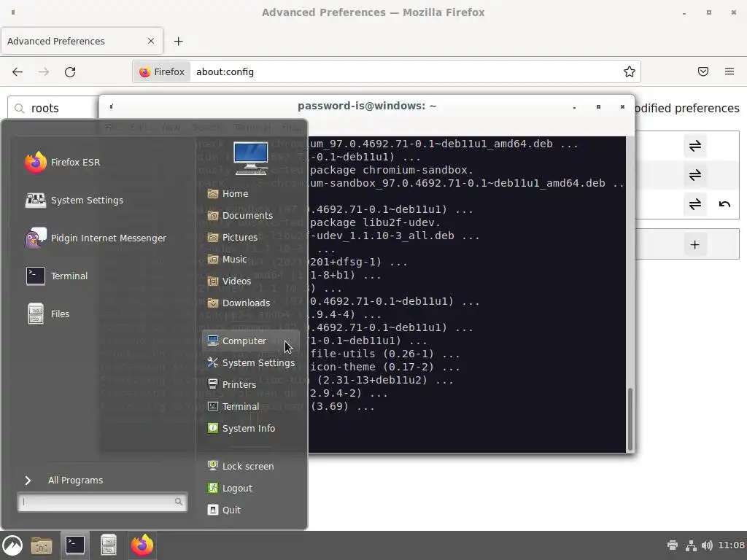
Task: Click the modified preferences label
Action: 686,109
